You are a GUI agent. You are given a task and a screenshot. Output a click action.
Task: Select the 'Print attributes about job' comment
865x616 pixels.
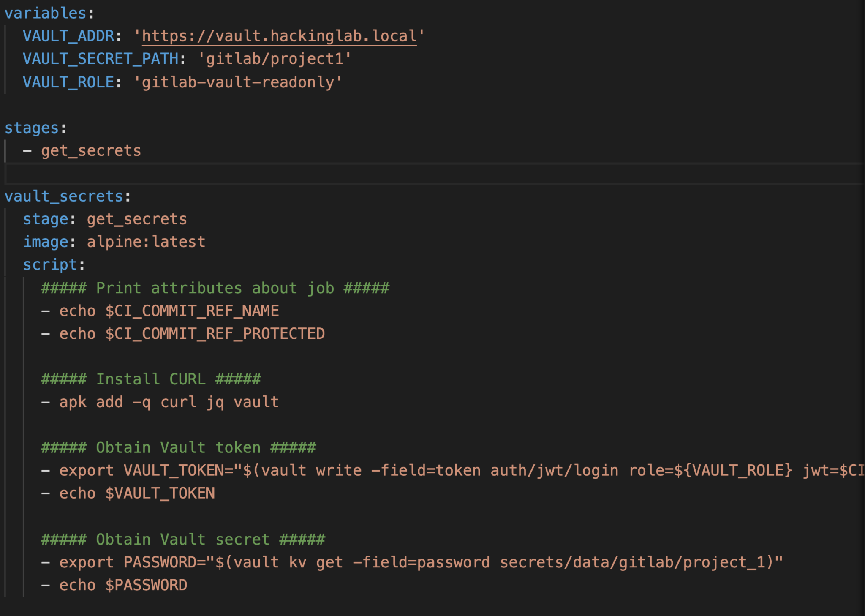tap(215, 288)
